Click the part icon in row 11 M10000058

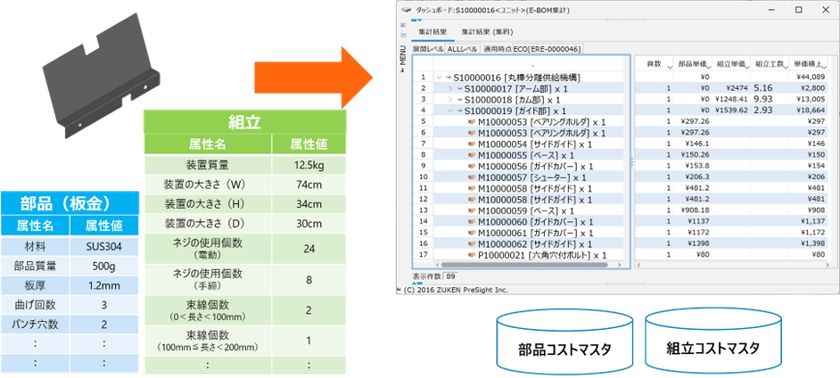click(472, 188)
